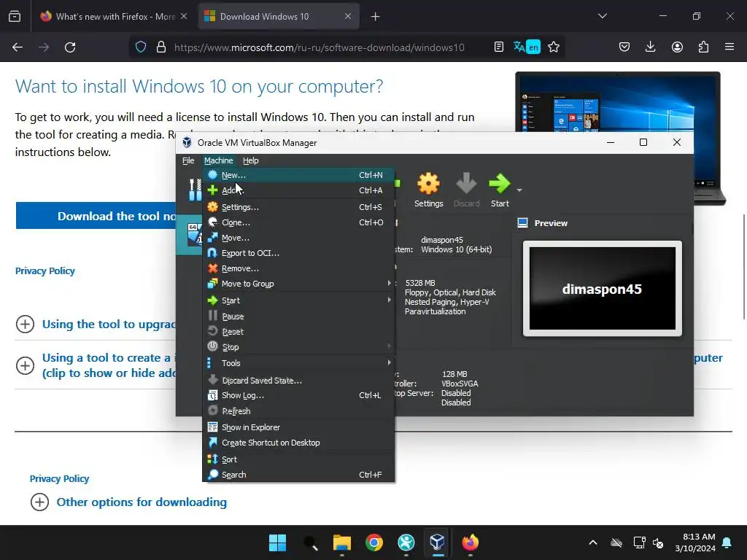Open the Pocket save icon

point(624,47)
